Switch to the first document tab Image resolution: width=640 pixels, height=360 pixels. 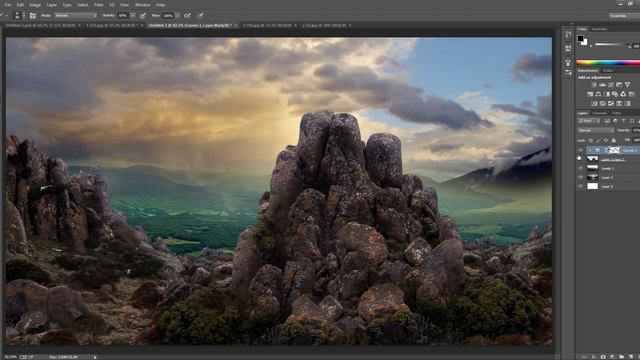(42, 25)
